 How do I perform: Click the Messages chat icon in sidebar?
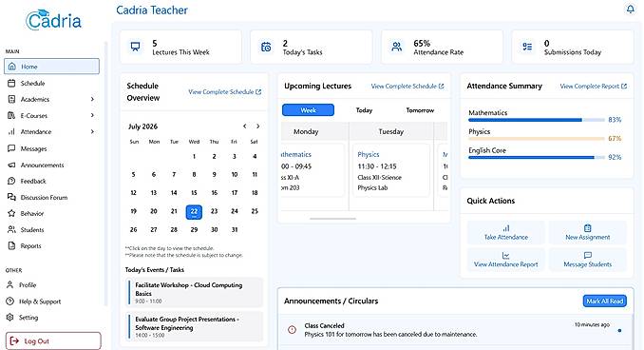click(x=11, y=148)
